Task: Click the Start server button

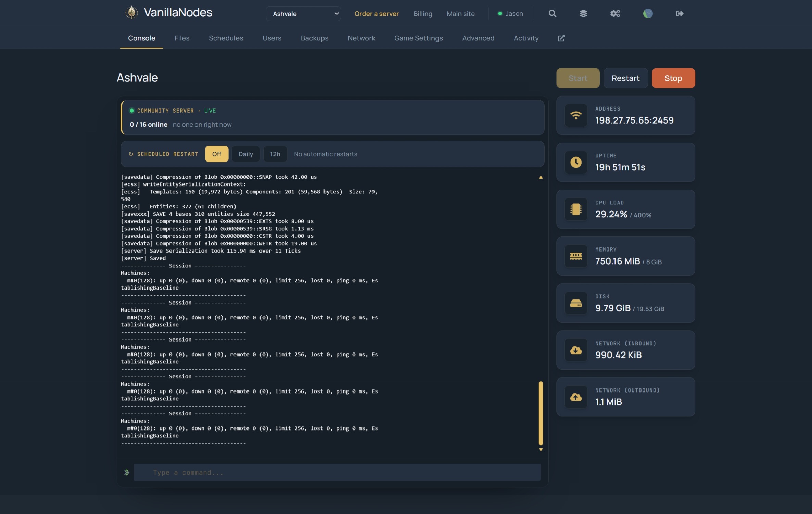Action: click(578, 78)
